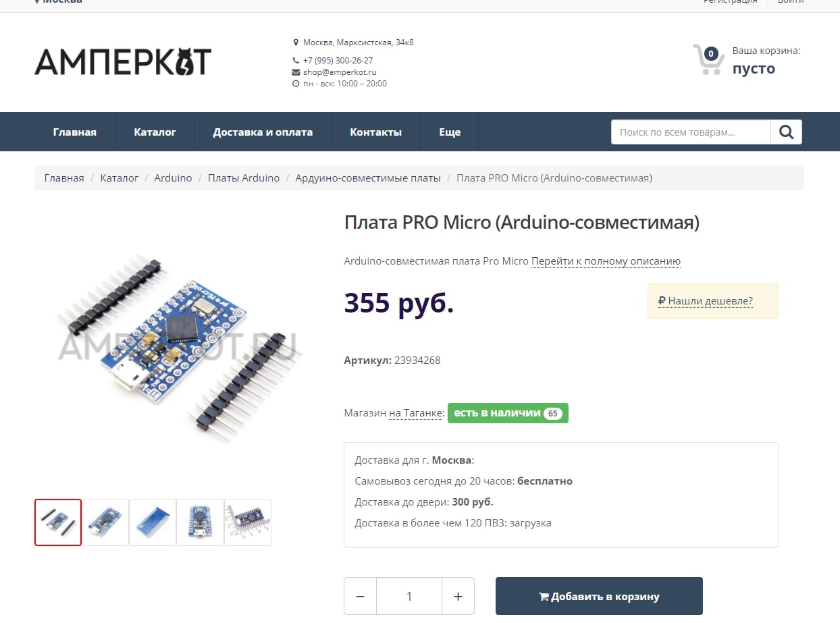Click the phone icon beside +7 (995) 300-26-27
The height and width of the screenshot is (623, 840).
click(x=296, y=60)
